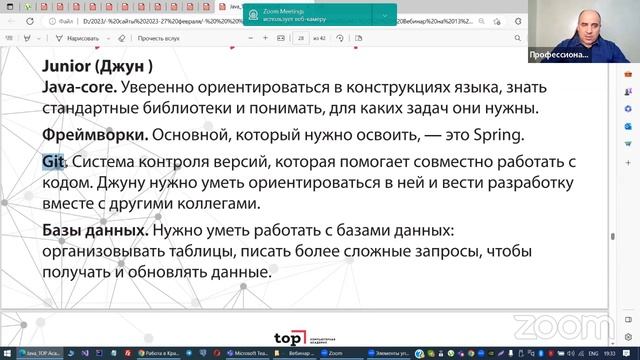640x360 pixels.
Task: Expand the Нарисовать options dropdown arrow
Action: [108, 38]
